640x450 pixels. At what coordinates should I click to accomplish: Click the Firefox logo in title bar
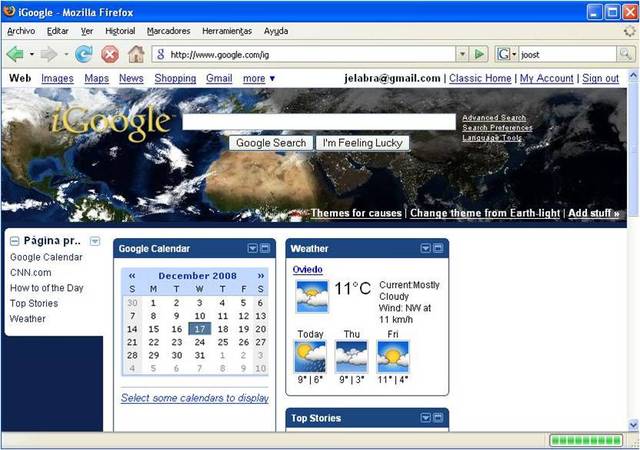(x=9, y=11)
